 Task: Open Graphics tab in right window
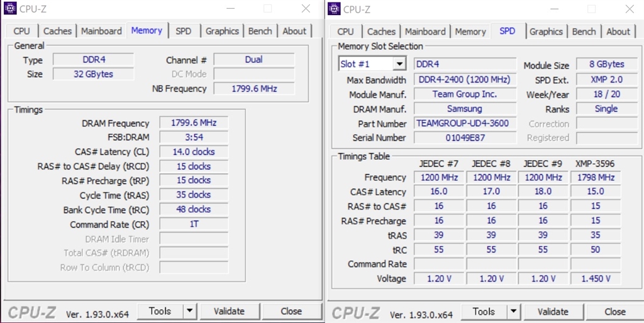[x=546, y=31]
